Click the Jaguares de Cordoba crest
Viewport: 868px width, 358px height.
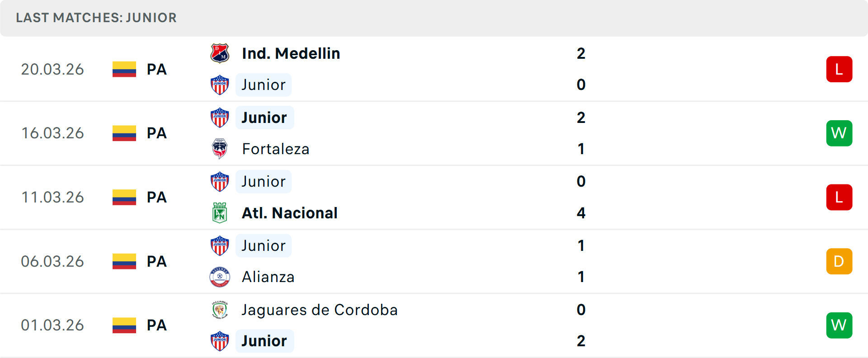(220, 310)
